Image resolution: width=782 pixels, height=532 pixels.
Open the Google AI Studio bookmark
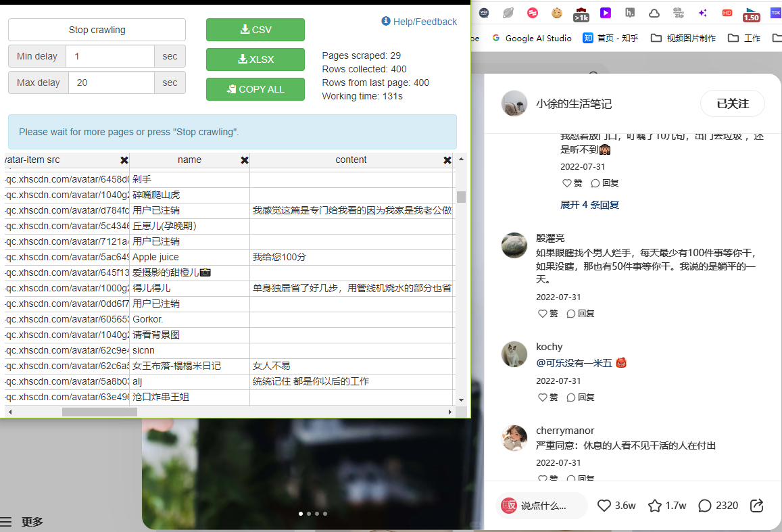point(531,39)
